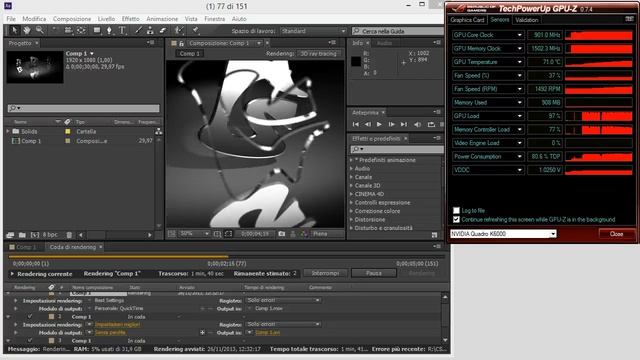The height and width of the screenshot is (360, 640).
Task: Uncheck Continue refreshing in background checkbox
Action: pyautogui.click(x=456, y=220)
